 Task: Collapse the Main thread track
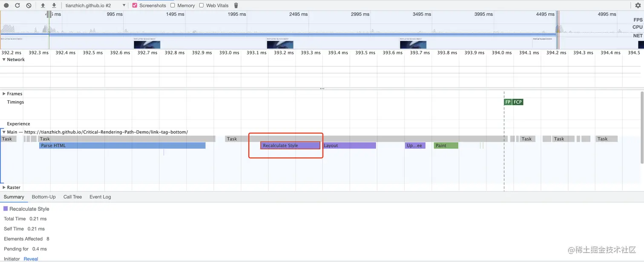point(4,132)
